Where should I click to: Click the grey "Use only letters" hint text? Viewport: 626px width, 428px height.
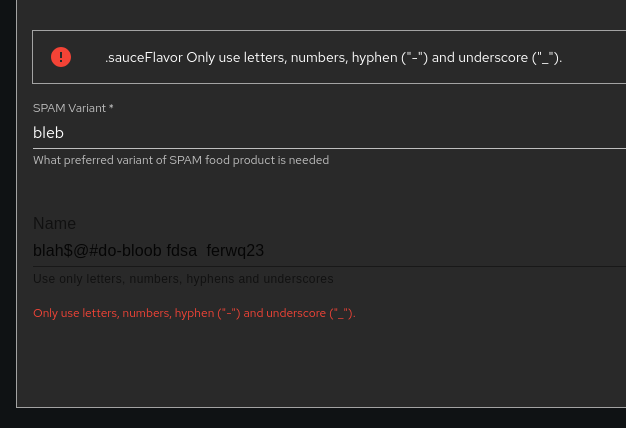(184, 278)
